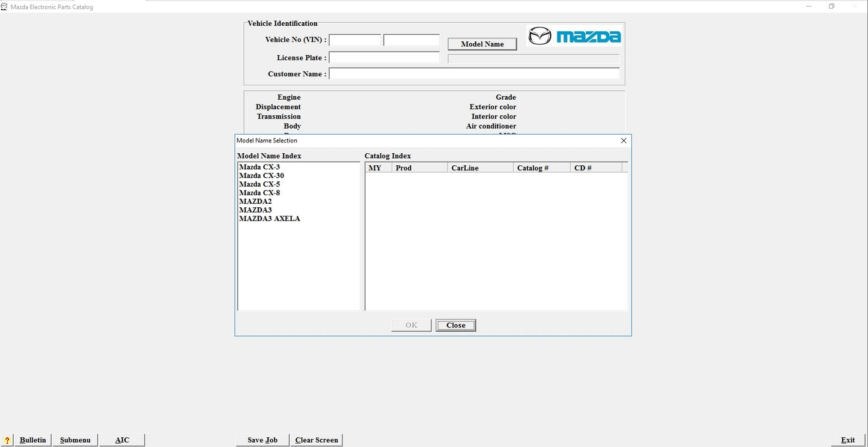Viewport: 868px width, 447px height.
Task: Click the Prod column header
Action: click(419, 168)
